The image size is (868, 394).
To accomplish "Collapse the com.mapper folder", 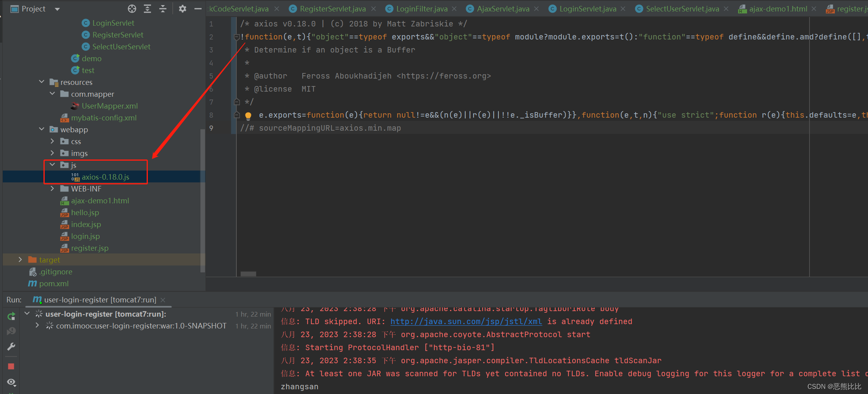I will (52, 94).
